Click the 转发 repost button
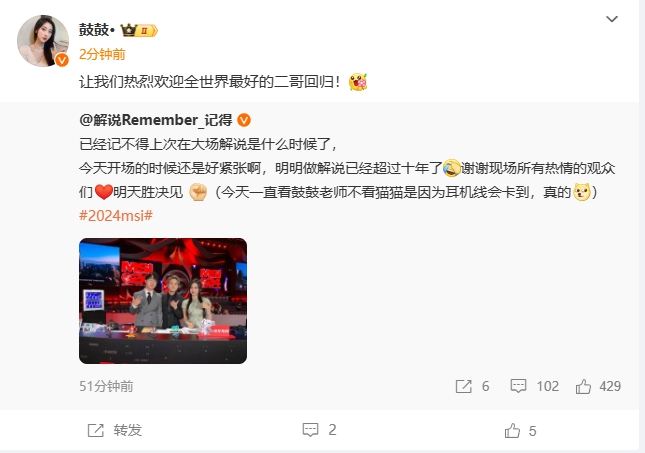Screen dimensions: 645x453 pos(115,430)
